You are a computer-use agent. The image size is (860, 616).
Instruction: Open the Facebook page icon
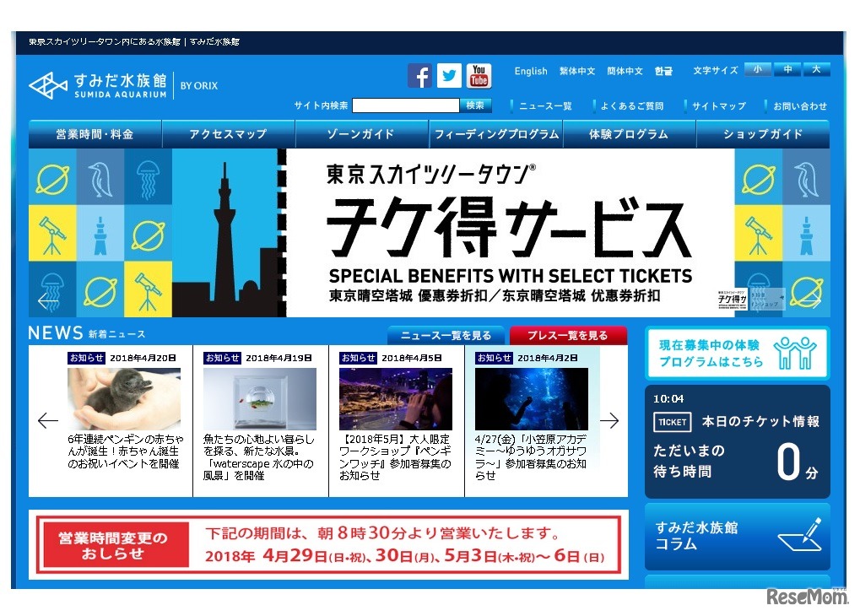click(419, 76)
